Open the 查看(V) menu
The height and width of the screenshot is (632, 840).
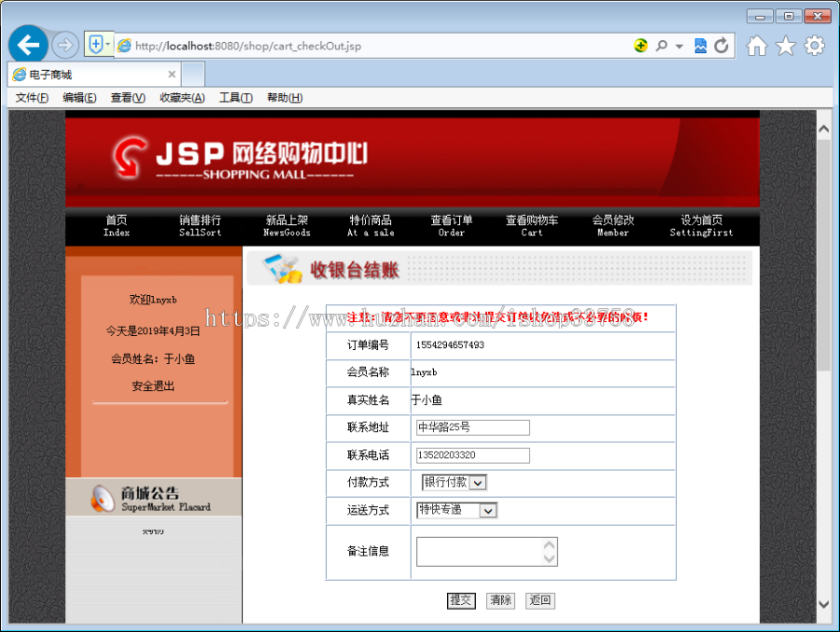pyautogui.click(x=128, y=98)
